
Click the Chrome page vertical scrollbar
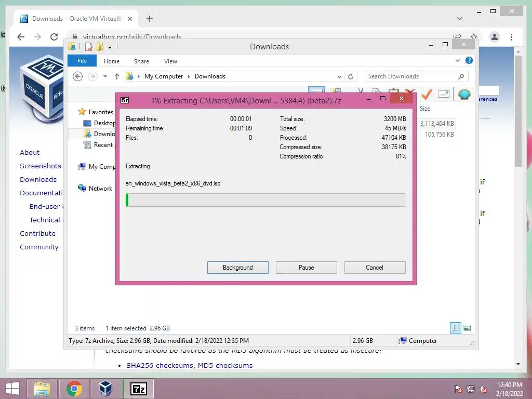(x=518, y=111)
